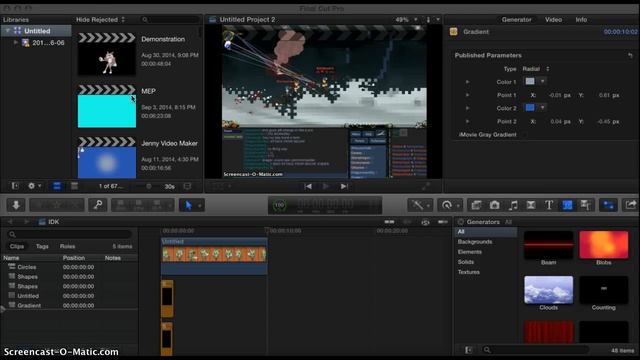The image size is (640, 360).
Task: Show the Themes browser
Action: point(586,205)
